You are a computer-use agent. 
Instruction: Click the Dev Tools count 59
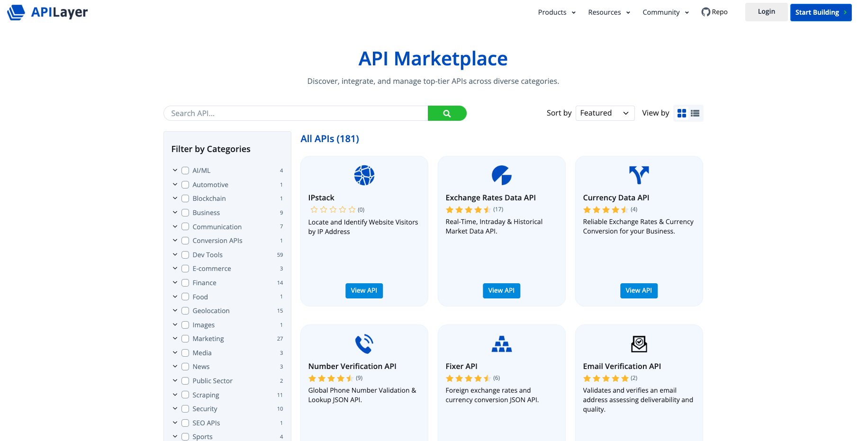tap(280, 255)
